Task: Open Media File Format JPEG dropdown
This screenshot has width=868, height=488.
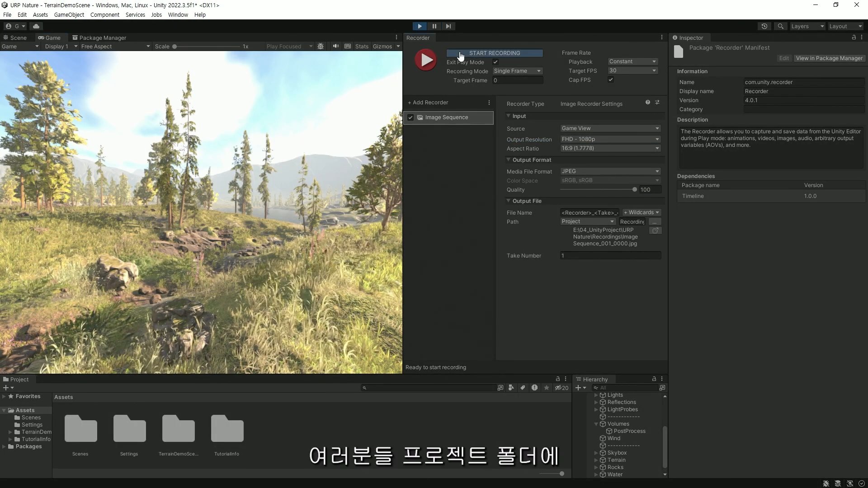Action: pos(610,171)
